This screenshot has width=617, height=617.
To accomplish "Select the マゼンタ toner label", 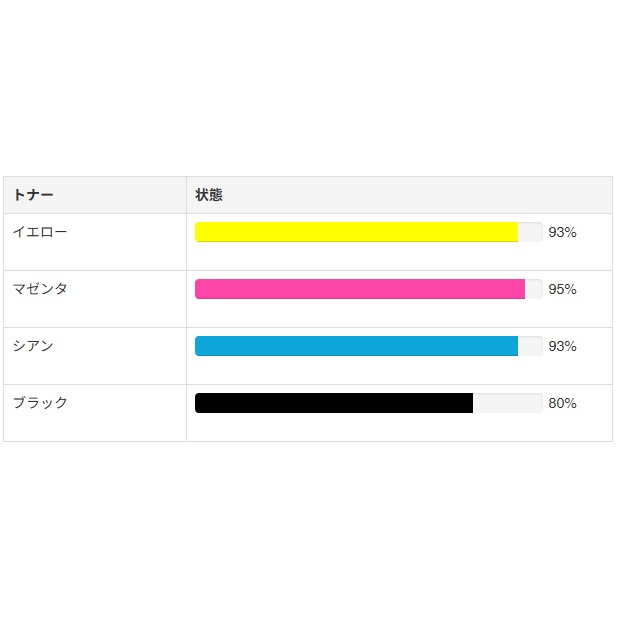I will [40, 289].
